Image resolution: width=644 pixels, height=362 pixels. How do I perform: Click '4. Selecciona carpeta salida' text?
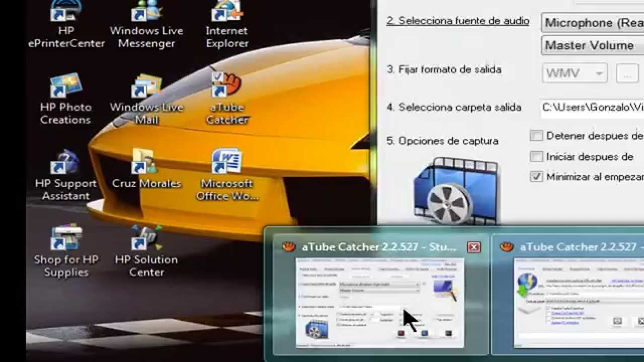tap(454, 107)
